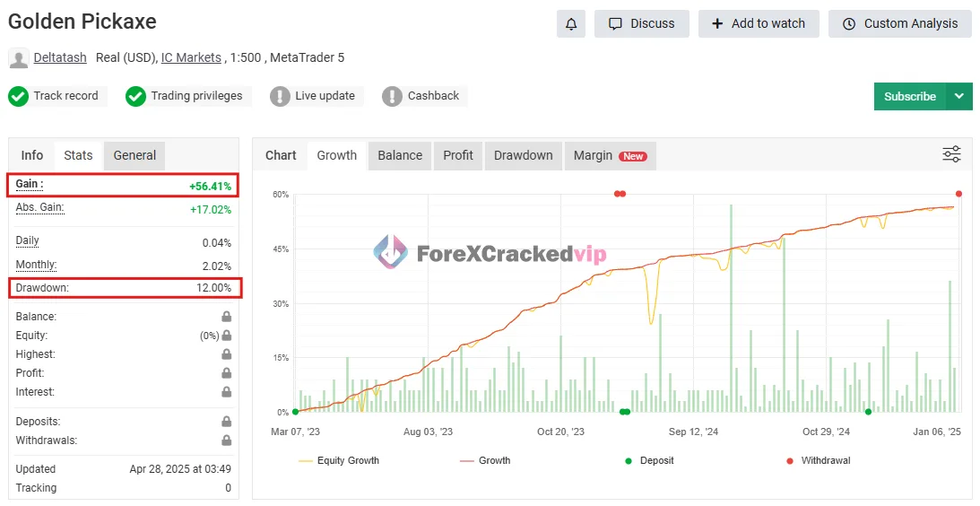The height and width of the screenshot is (506, 980).
Task: Toggle Equity Growth legend series
Action: 339,460
